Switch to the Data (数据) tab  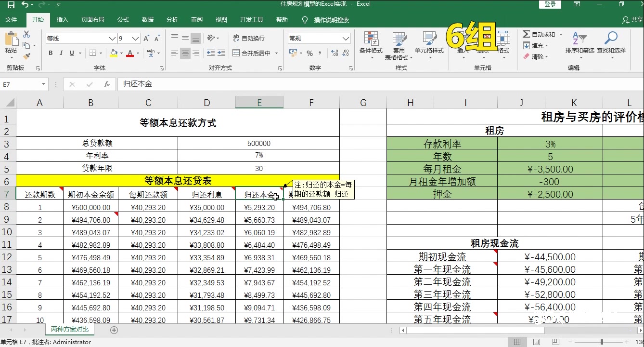[x=148, y=20]
